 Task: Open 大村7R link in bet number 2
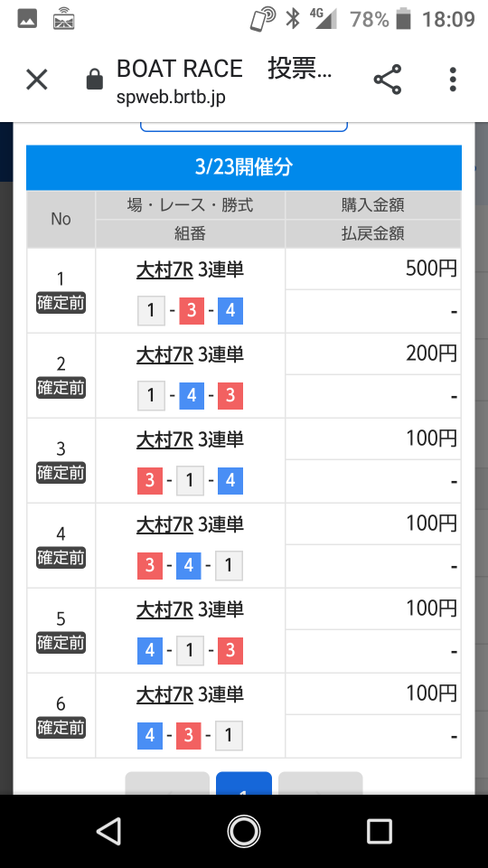[164, 354]
